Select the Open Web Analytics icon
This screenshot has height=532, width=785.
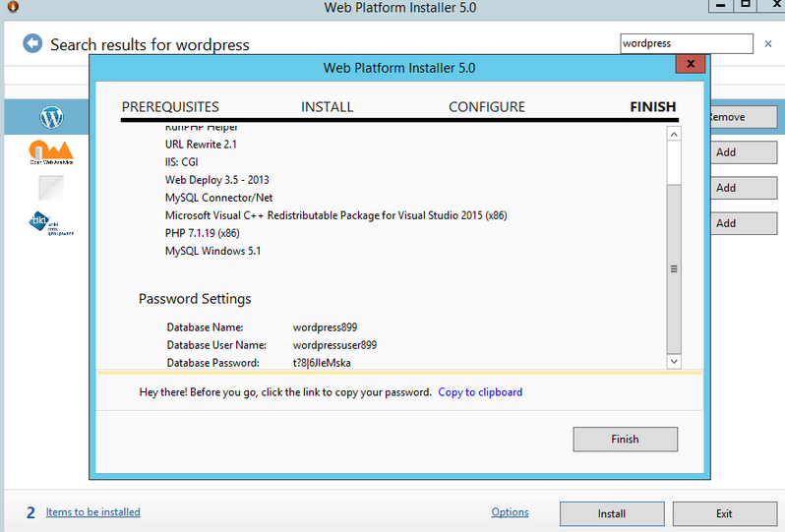tap(51, 152)
